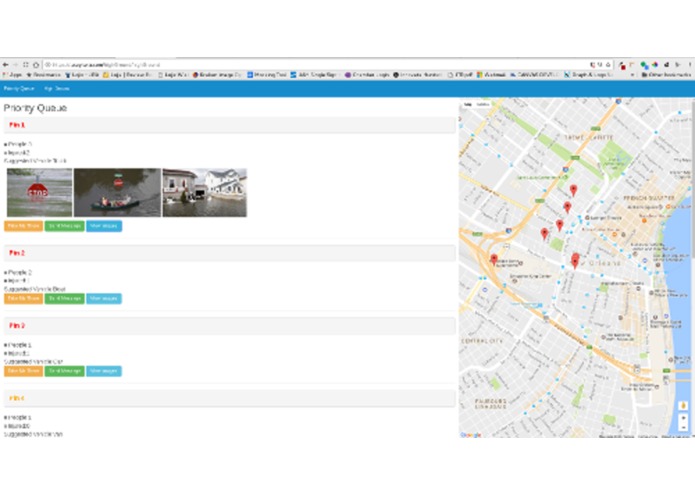Click the blue button under Pin 3
This screenshot has height=494, width=695.
click(x=104, y=371)
